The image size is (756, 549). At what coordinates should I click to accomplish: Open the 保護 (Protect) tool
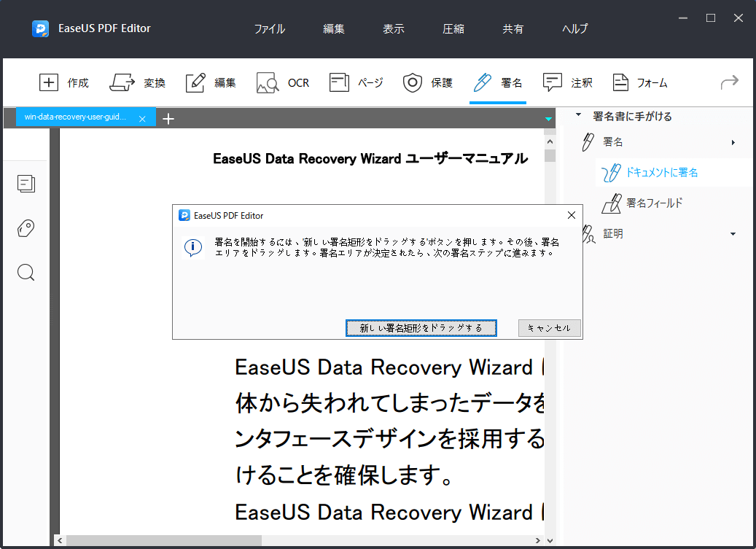pos(429,82)
